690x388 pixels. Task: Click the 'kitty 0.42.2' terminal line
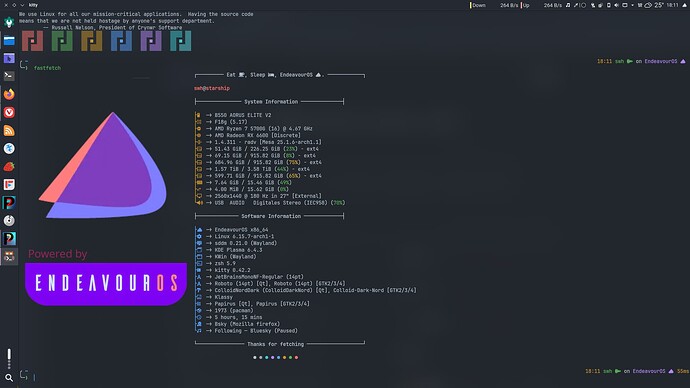coord(232,271)
